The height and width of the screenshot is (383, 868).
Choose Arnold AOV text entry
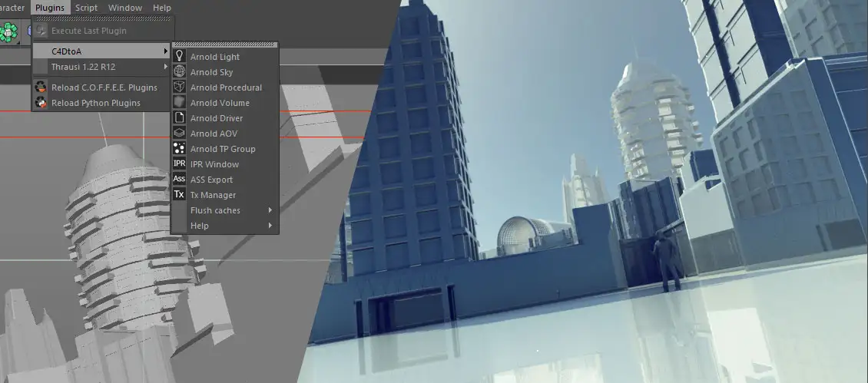point(214,134)
